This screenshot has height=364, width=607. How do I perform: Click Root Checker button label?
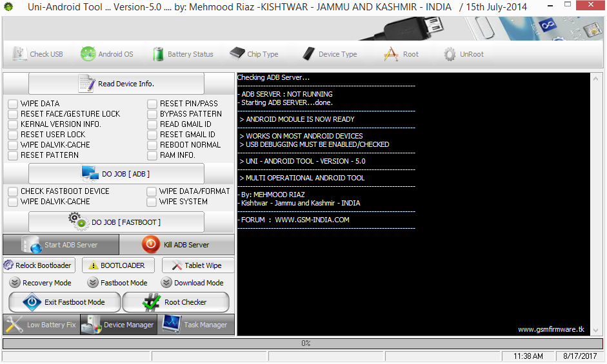click(185, 302)
